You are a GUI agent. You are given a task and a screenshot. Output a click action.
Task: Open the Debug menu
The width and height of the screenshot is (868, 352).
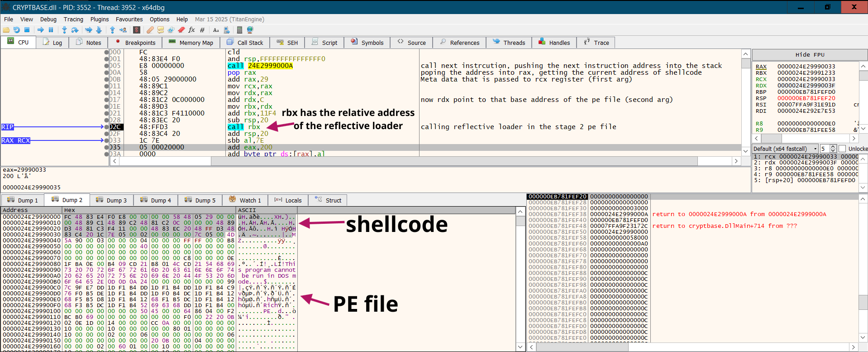coord(48,19)
